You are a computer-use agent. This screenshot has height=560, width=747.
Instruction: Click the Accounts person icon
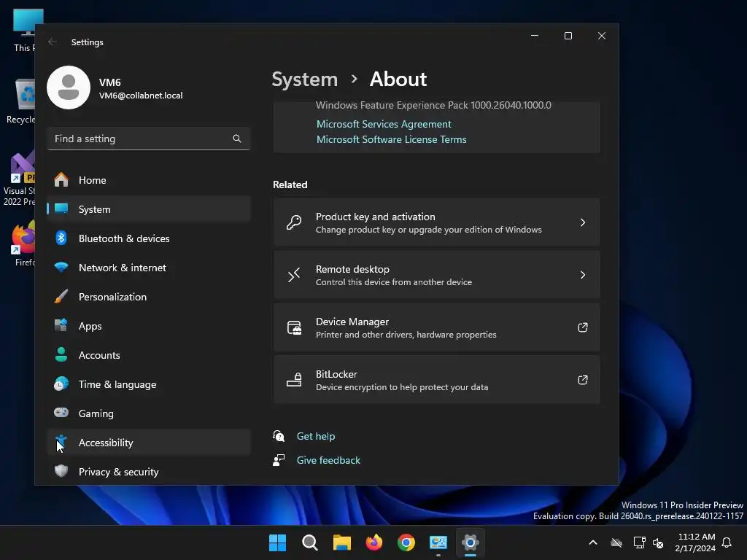(61, 355)
